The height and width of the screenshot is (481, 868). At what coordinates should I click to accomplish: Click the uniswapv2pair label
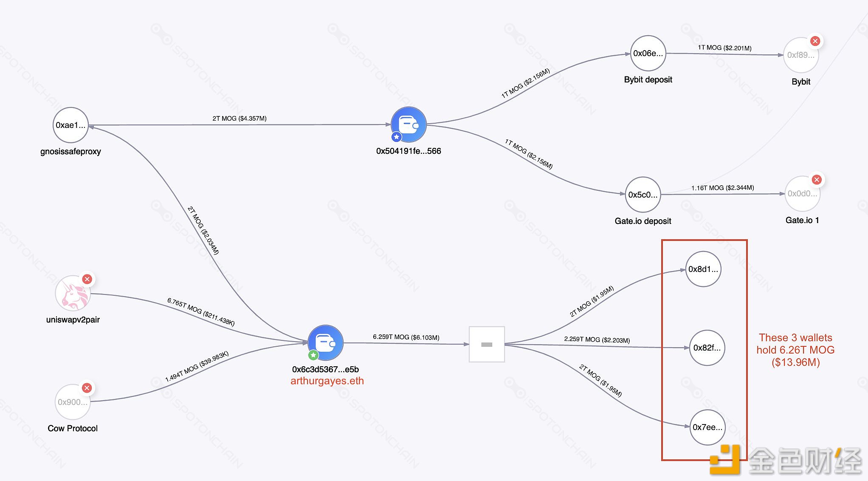[x=73, y=320]
